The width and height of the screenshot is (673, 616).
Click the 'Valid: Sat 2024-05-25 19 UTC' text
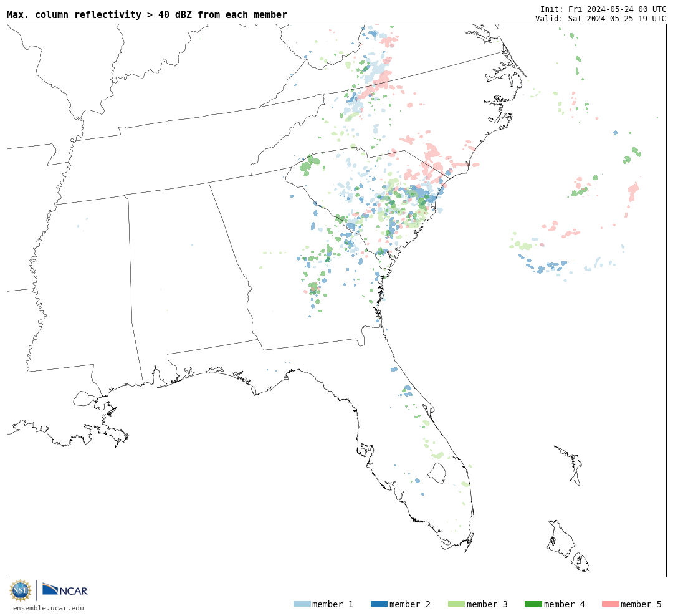(601, 19)
